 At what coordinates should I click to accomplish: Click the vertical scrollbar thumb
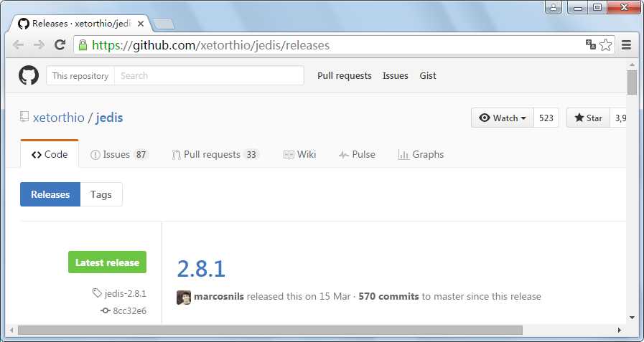pos(632,83)
